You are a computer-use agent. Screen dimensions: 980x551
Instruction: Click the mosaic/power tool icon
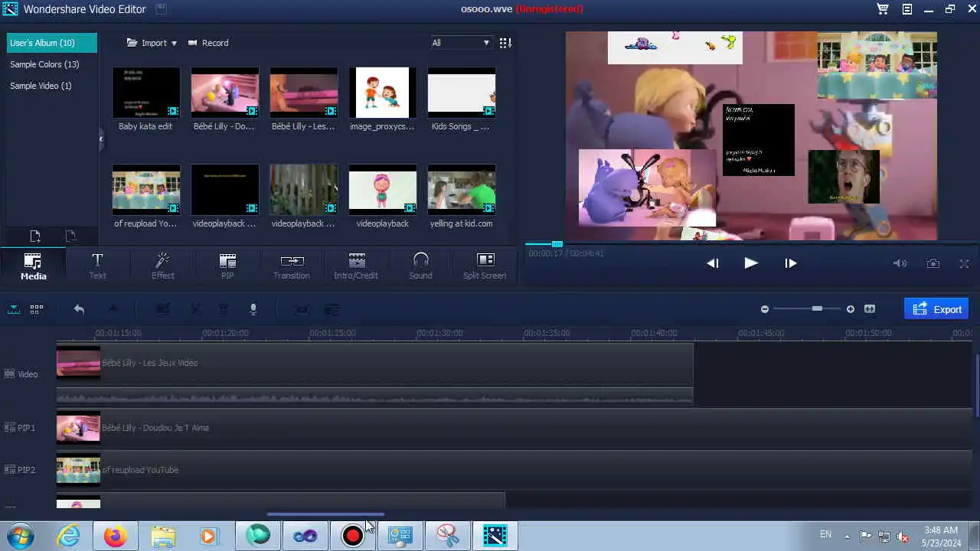(x=332, y=309)
